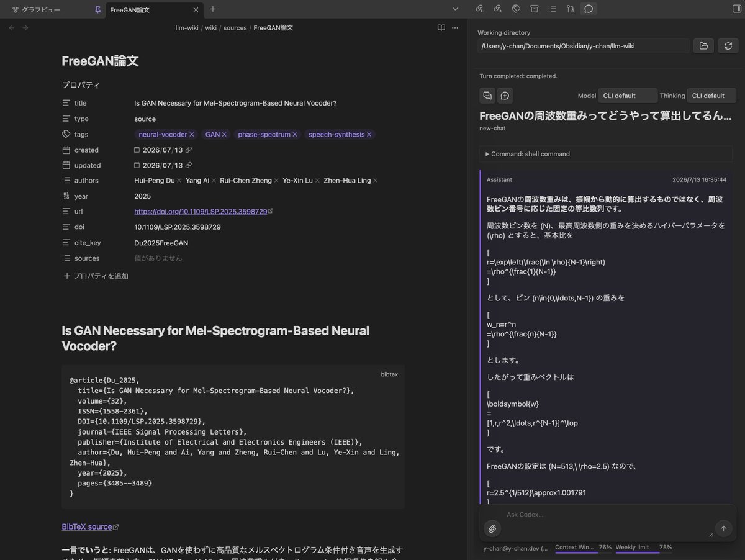Image resolution: width=745 pixels, height=560 pixels.
Task: Open the archive box panel icon
Action: tap(534, 9)
